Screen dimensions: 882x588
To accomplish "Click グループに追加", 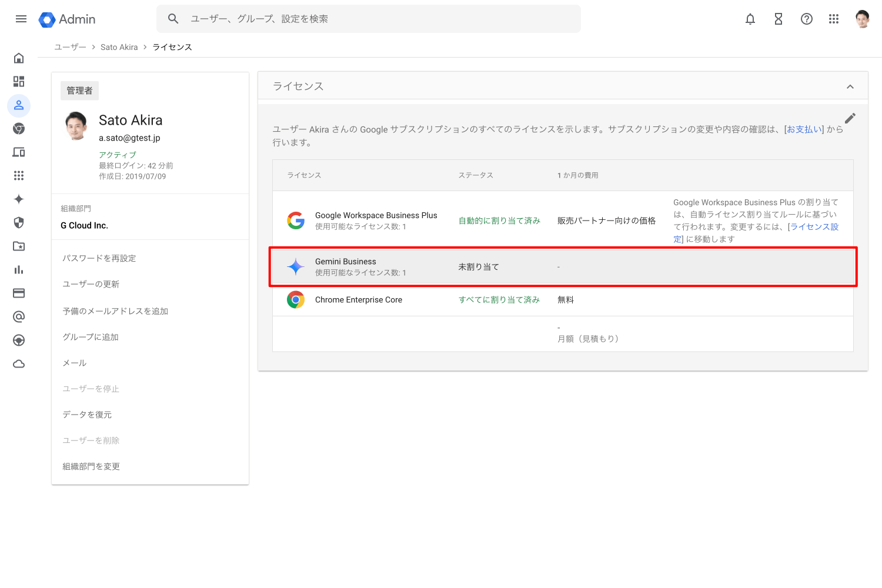I will [x=91, y=337].
